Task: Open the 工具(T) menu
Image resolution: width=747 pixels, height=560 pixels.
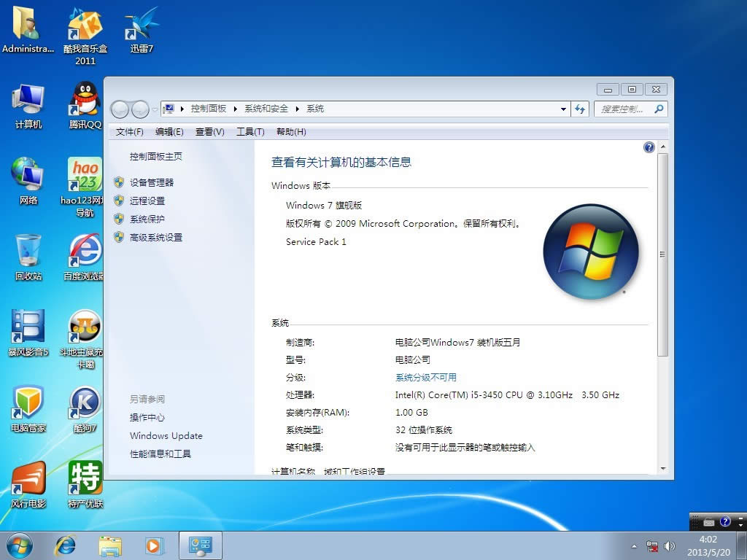Action: pyautogui.click(x=250, y=131)
